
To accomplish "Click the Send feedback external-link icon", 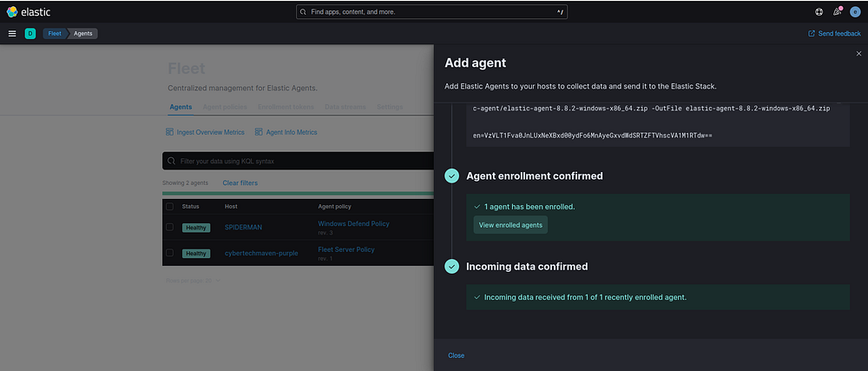I will coord(812,34).
